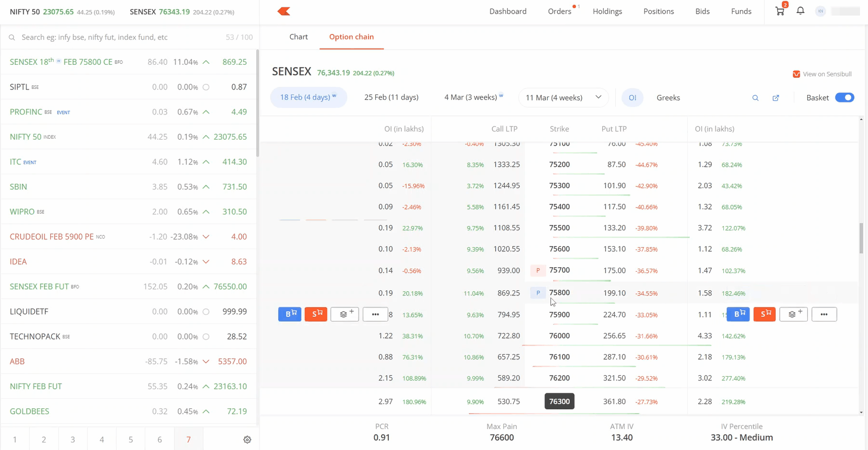Open the Funds page

pyautogui.click(x=741, y=11)
